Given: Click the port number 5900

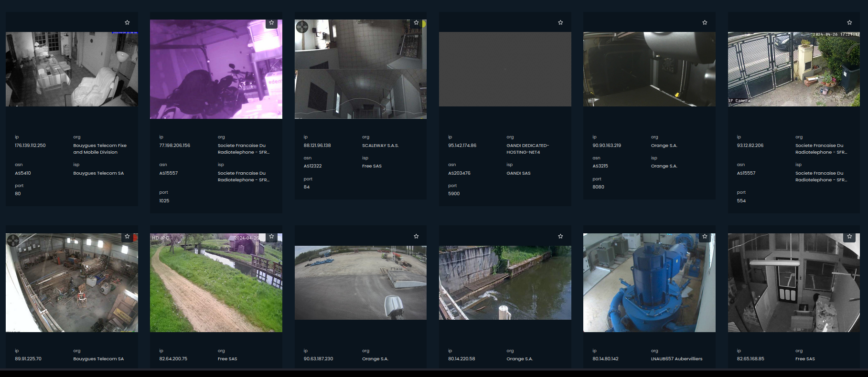Looking at the screenshot, I should pyautogui.click(x=454, y=194).
